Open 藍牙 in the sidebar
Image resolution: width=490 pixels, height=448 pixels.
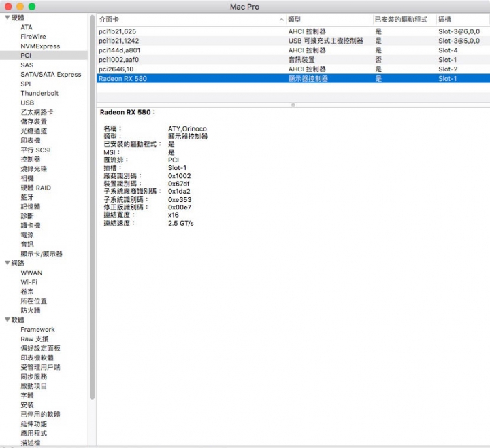pos(27,197)
